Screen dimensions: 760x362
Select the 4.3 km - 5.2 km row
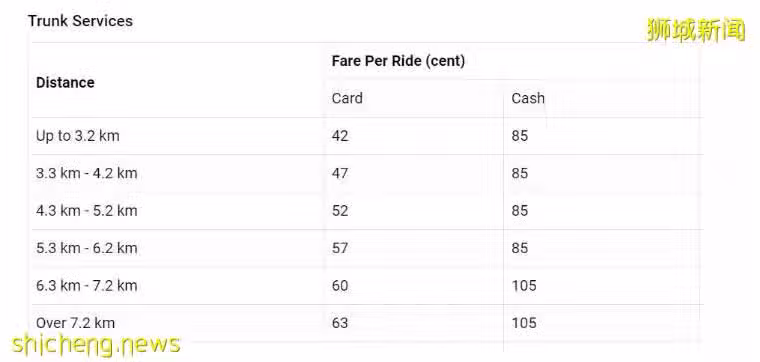click(x=367, y=211)
